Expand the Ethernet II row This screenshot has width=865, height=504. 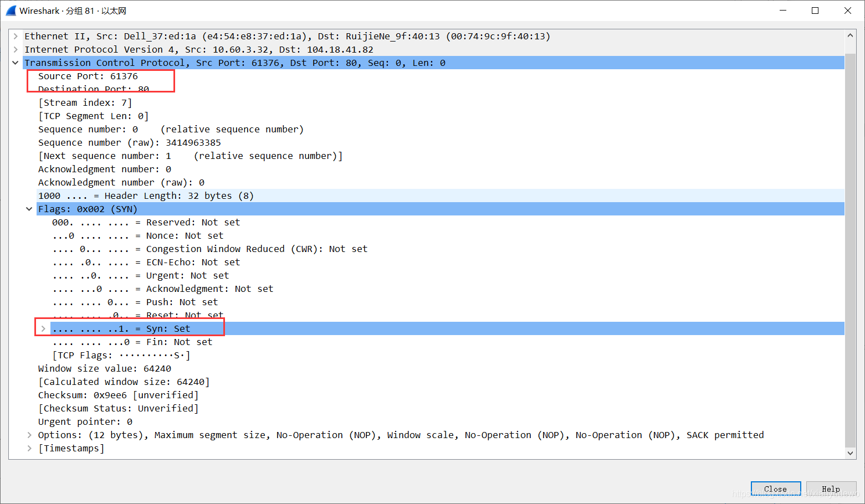point(16,36)
